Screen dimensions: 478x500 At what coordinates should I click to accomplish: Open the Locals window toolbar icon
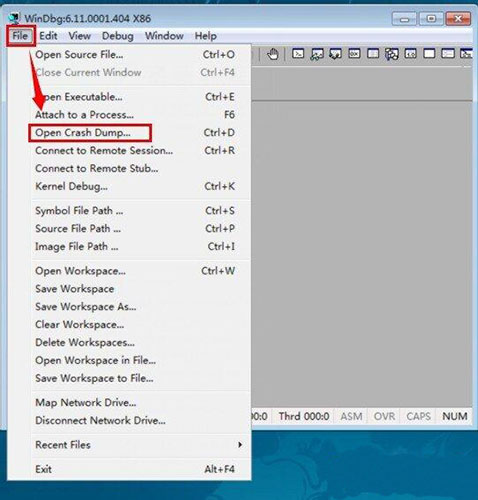pyautogui.click(x=335, y=54)
